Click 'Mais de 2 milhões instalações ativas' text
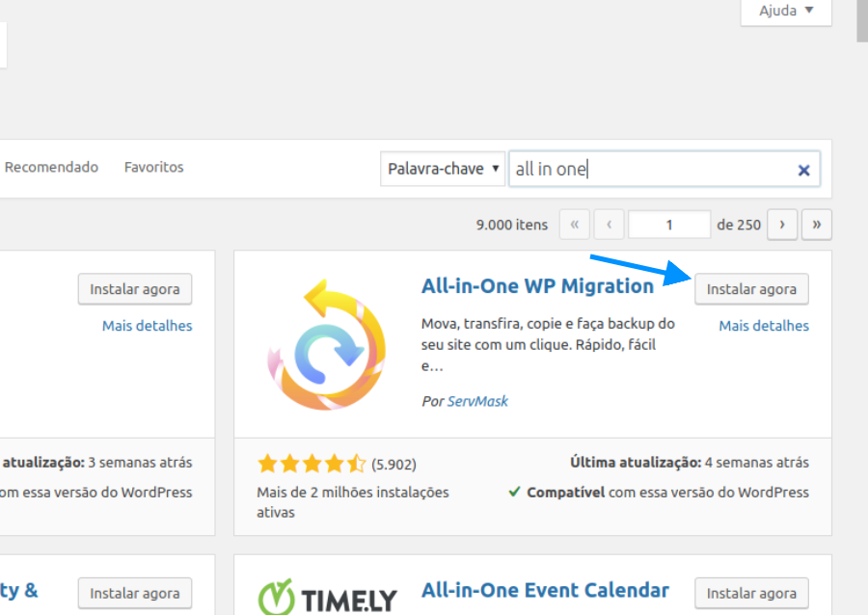The width and height of the screenshot is (868, 615). click(353, 502)
